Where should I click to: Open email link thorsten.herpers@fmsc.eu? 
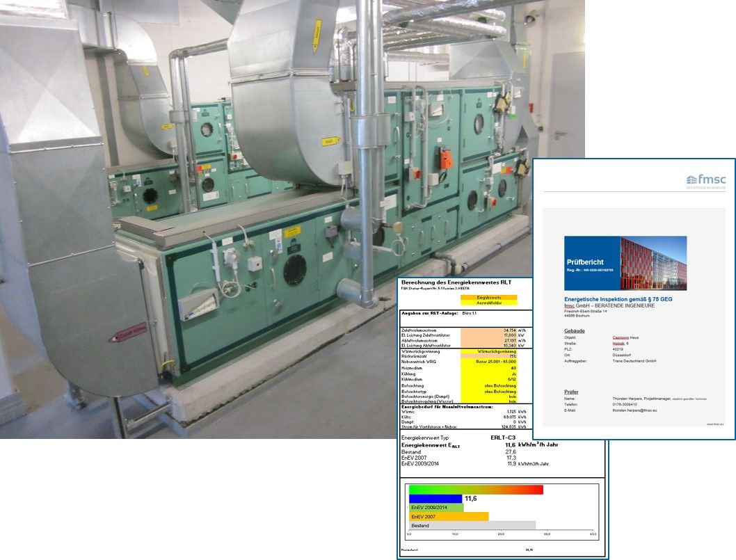(634, 410)
